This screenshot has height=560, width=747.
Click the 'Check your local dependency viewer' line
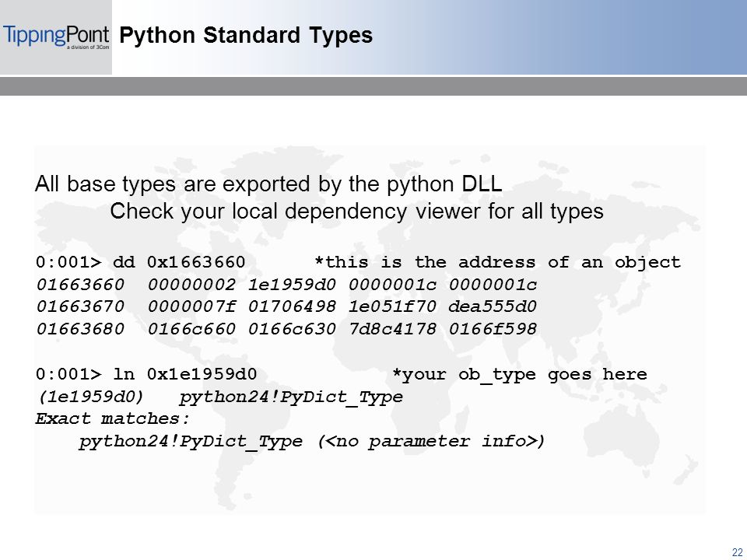click(x=356, y=211)
